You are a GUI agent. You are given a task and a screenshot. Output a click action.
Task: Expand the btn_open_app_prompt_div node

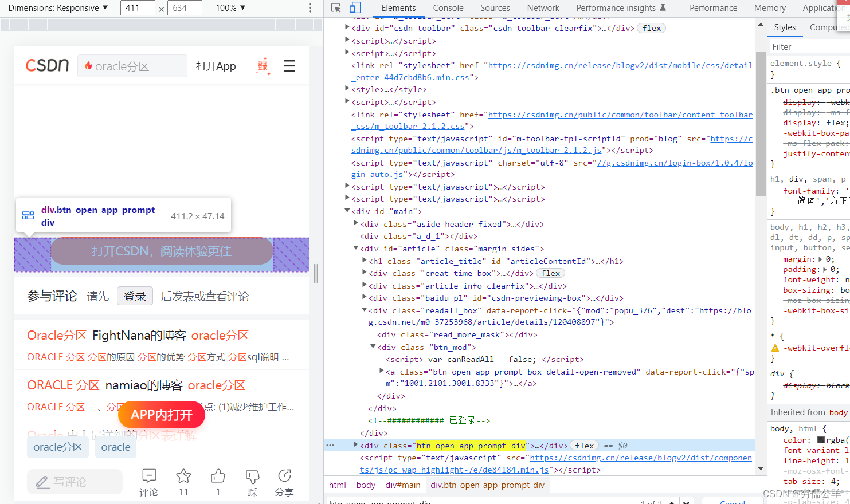[355, 444]
